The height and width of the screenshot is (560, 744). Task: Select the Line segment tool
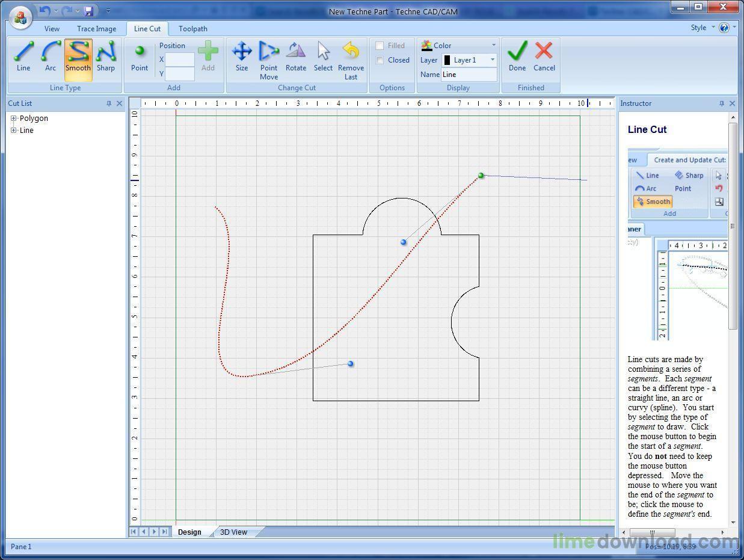(23, 57)
